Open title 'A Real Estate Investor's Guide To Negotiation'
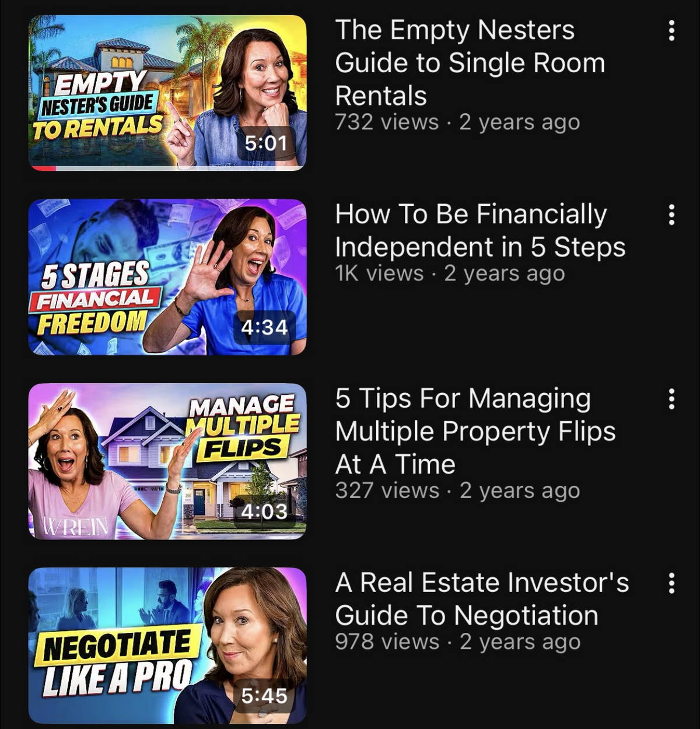This screenshot has height=729, width=700. click(482, 599)
